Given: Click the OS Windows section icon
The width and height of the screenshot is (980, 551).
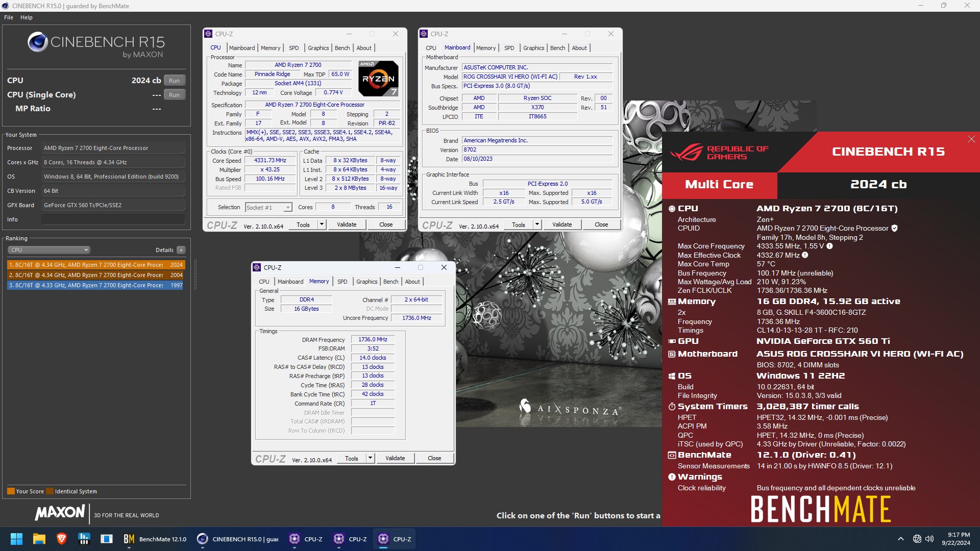Looking at the screenshot, I should coord(672,376).
